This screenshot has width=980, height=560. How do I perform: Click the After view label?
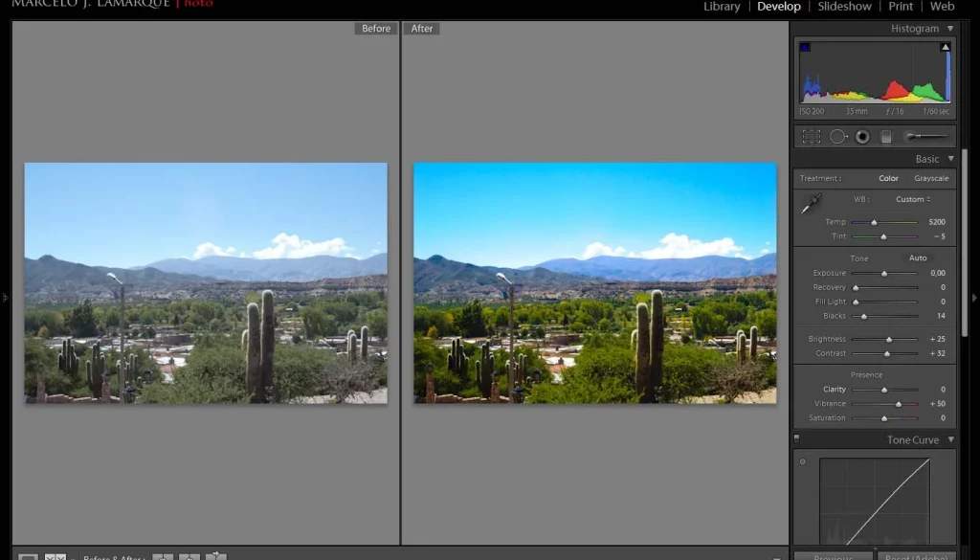click(422, 28)
